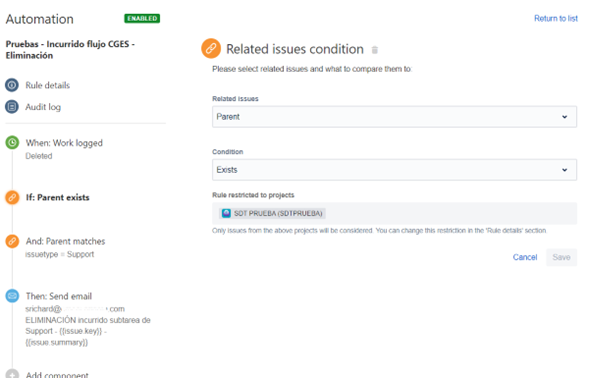Screen dimensions: 589x378
Task: Click the Audit log list icon
Action: pyautogui.click(x=12, y=107)
